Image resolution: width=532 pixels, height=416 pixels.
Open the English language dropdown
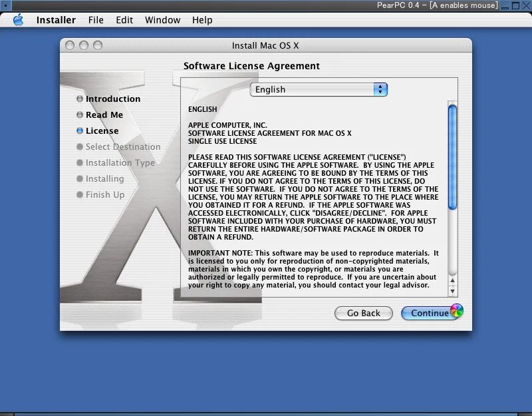319,90
